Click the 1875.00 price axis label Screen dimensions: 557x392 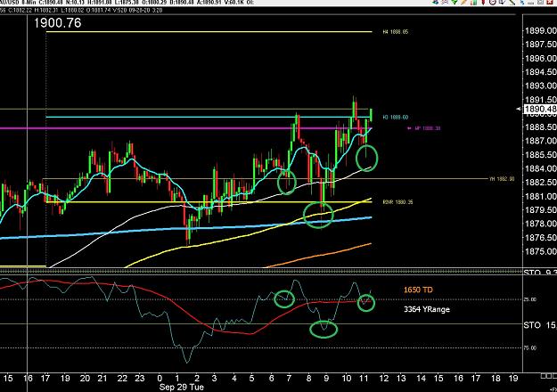(x=541, y=251)
